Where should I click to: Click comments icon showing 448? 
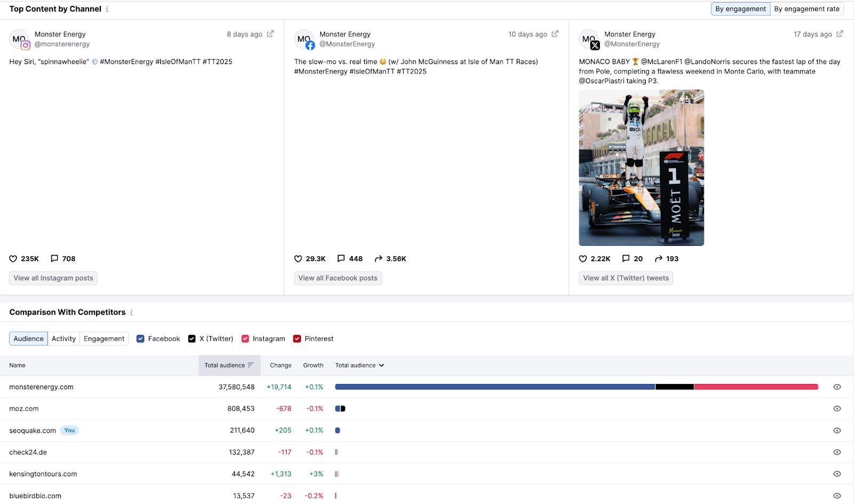click(x=341, y=259)
